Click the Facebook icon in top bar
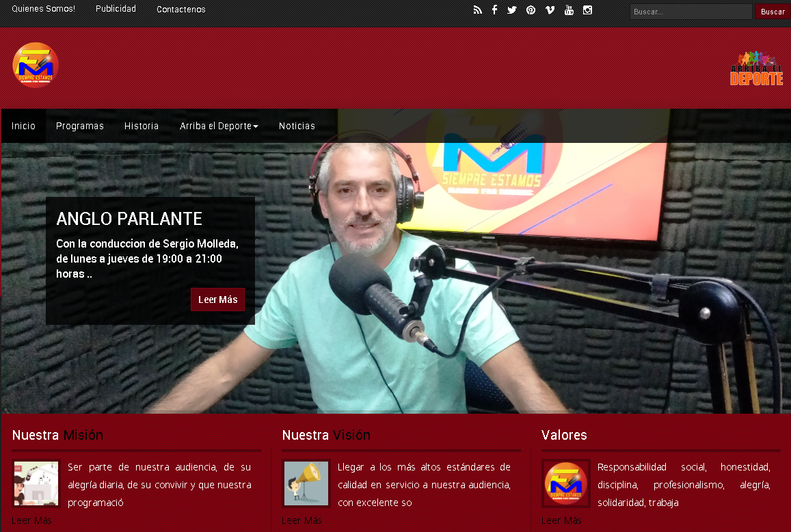 (494, 10)
